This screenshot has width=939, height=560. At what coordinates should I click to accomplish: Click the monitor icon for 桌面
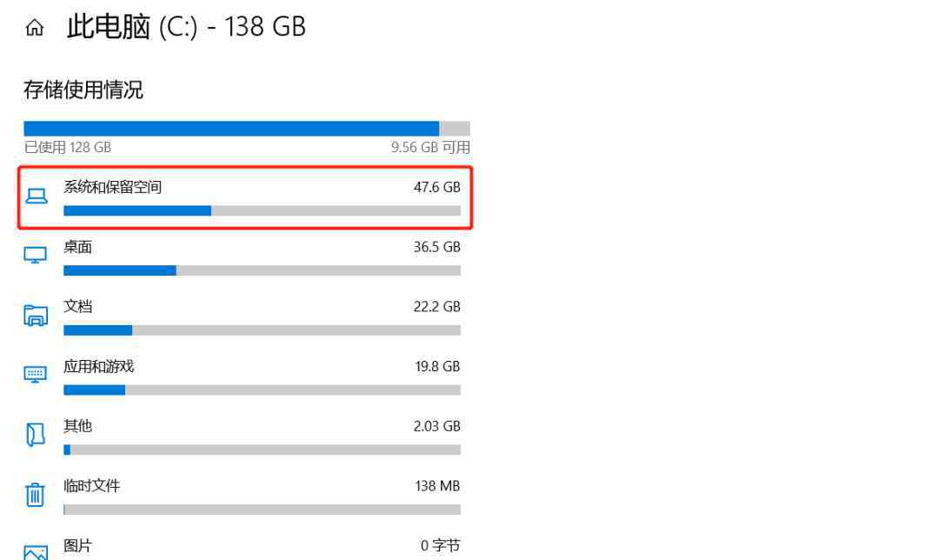[x=36, y=255]
